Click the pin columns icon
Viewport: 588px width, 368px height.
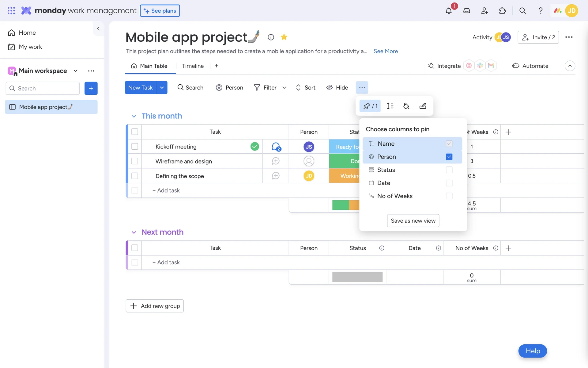(370, 106)
